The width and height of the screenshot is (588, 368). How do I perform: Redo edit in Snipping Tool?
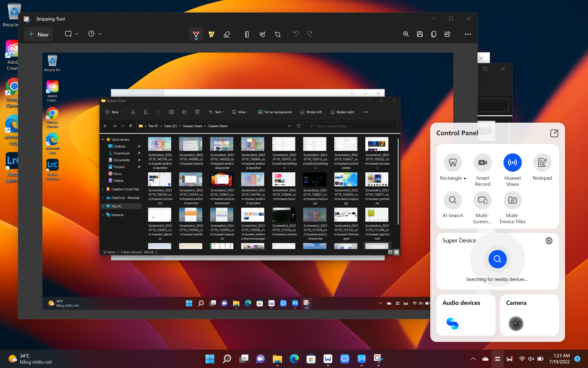click(310, 34)
